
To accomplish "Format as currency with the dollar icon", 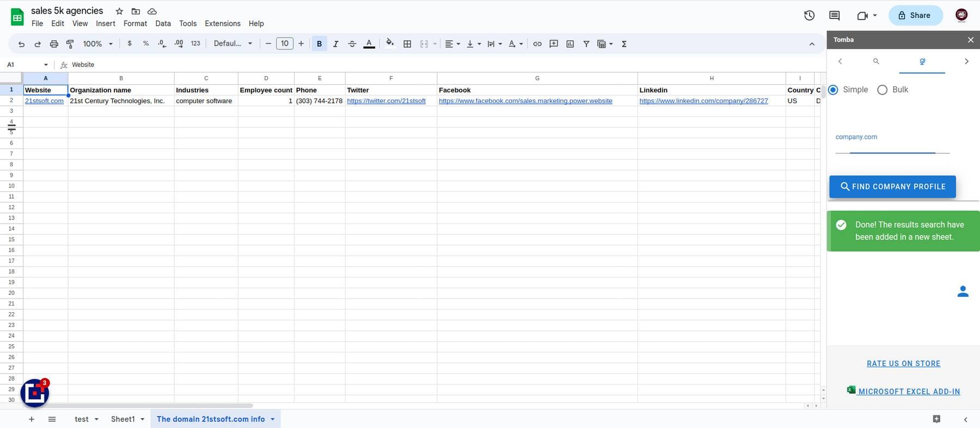I will [130, 44].
